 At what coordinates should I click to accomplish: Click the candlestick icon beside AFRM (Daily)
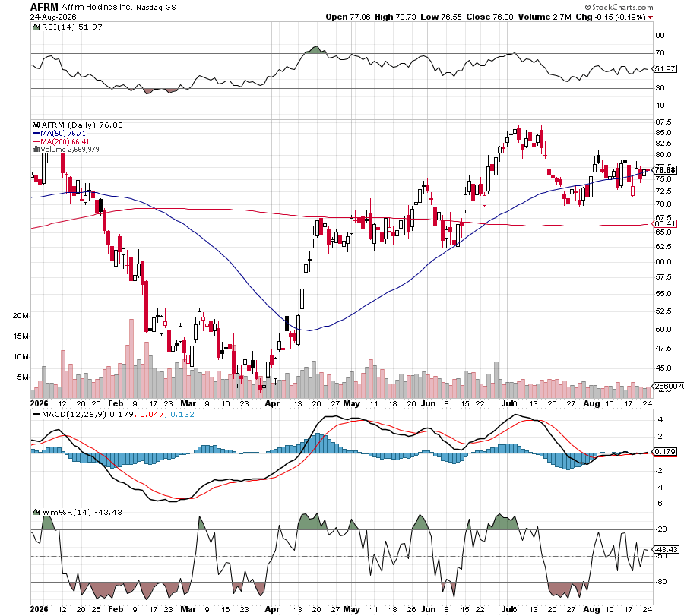pyautogui.click(x=36, y=125)
